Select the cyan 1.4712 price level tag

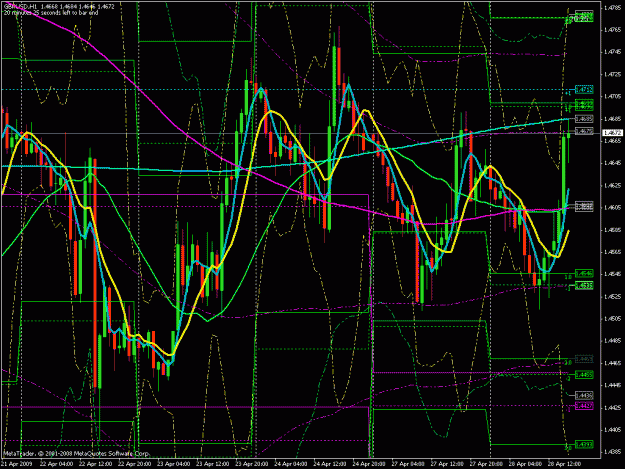tap(584, 90)
